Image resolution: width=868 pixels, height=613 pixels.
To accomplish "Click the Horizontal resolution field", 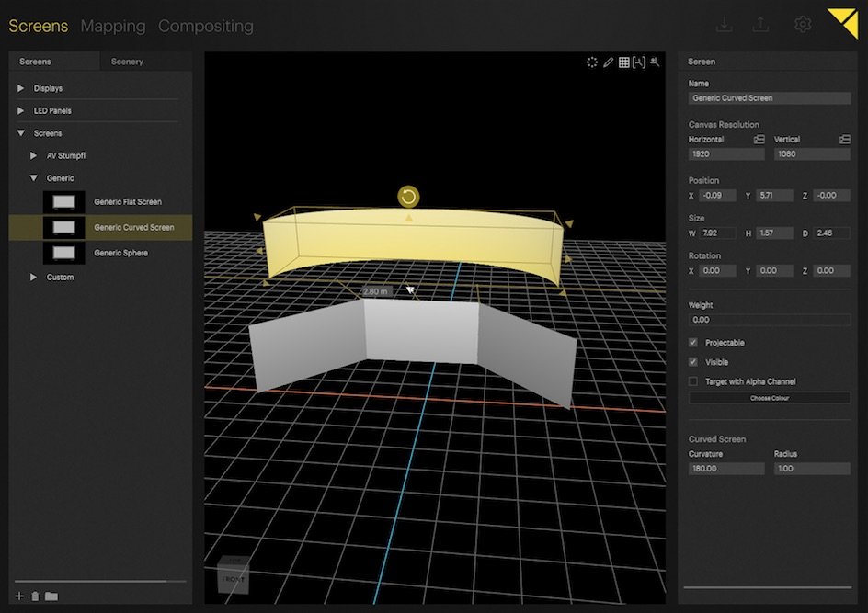I will click(x=726, y=154).
